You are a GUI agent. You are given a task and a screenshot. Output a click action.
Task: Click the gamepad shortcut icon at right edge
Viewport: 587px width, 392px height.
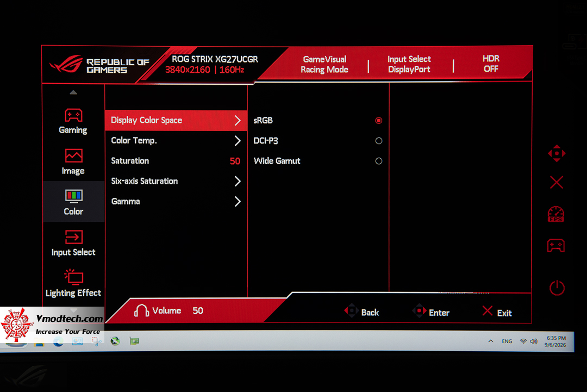(x=556, y=246)
